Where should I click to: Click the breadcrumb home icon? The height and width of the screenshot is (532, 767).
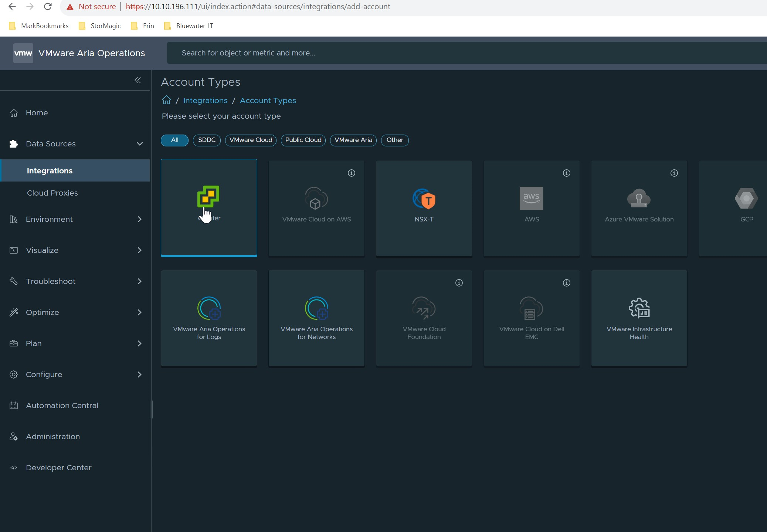[x=166, y=100]
